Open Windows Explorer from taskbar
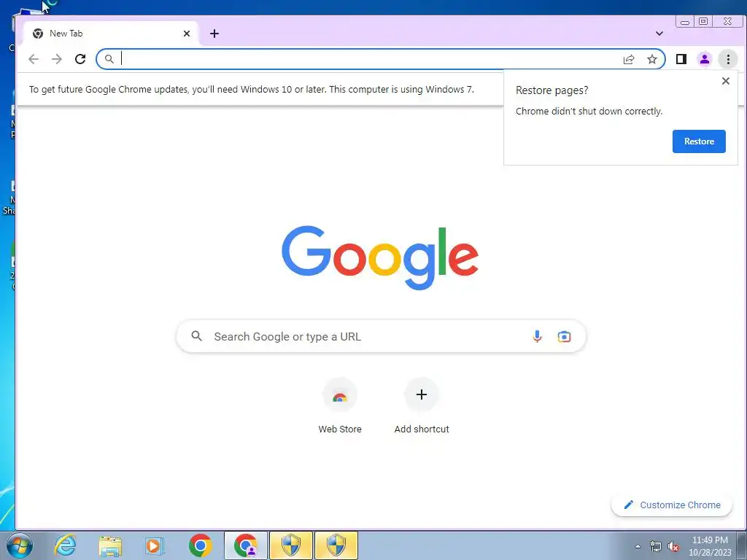 click(110, 545)
